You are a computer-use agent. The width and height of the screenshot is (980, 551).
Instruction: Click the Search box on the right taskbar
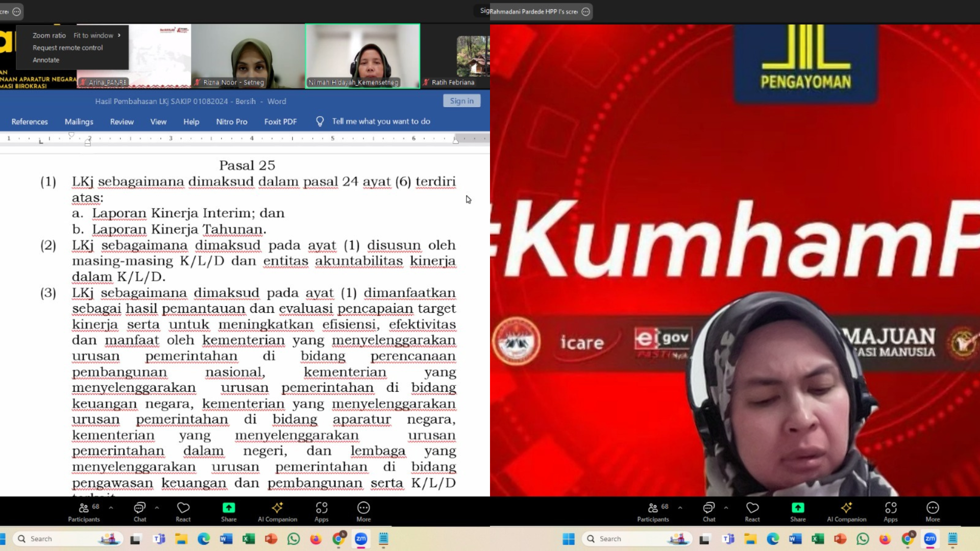pyautogui.click(x=638, y=539)
